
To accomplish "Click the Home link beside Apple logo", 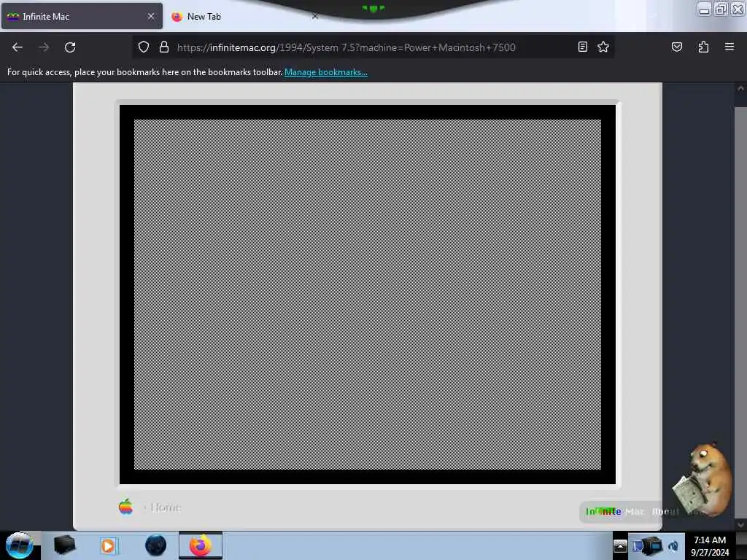I will [166, 507].
